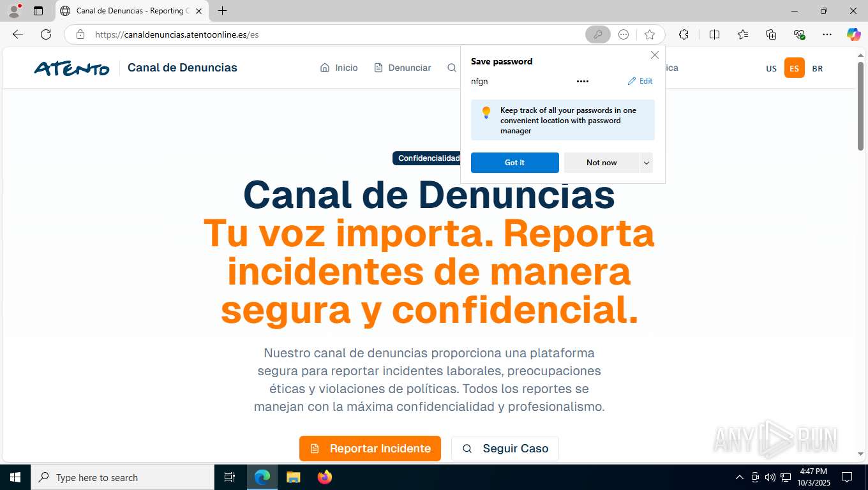Image resolution: width=868 pixels, height=490 pixels.
Task: Click the taskbar search box
Action: [123, 477]
